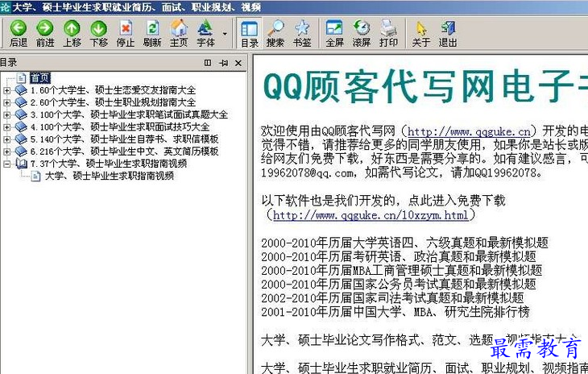
Task: Select tree item 5. 140个大学、硕士毕业生自荐书、求职信模板
Action: pyautogui.click(x=124, y=139)
